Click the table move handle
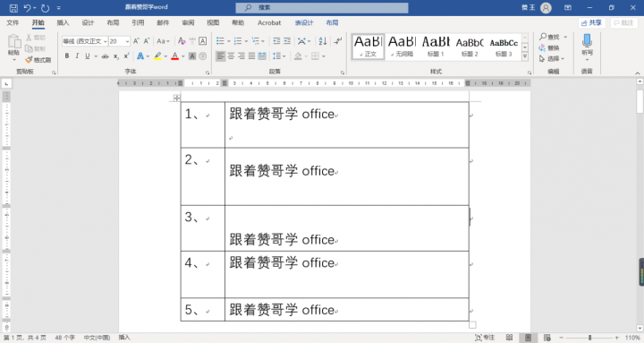Viewport: 644px width, 343px height. point(176,98)
